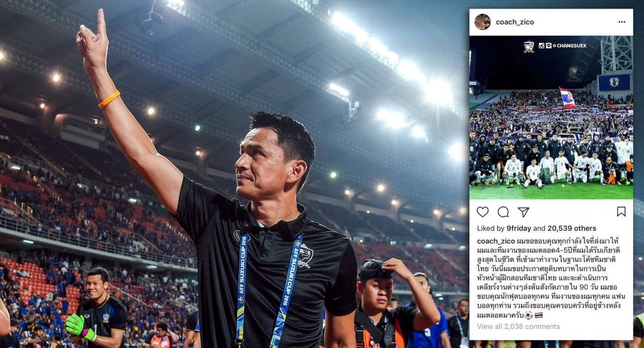The image size is (644, 348).
Task: Tap the Changsuek team crest logo
Action: tap(529, 47)
